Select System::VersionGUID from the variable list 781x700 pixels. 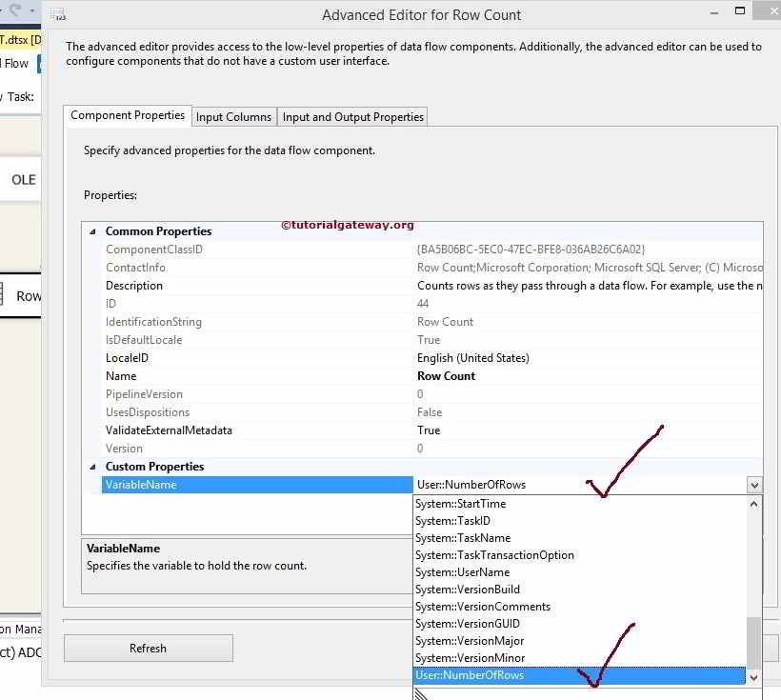(x=467, y=624)
